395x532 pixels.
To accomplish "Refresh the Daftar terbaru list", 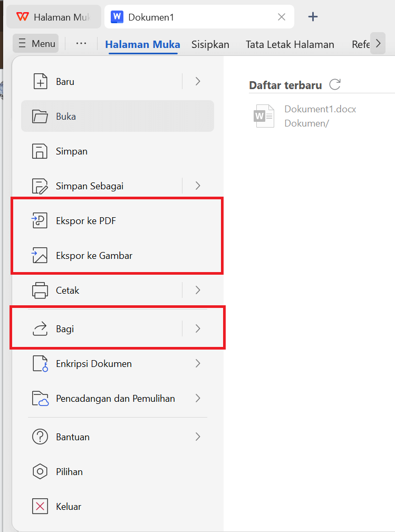I will coord(335,84).
